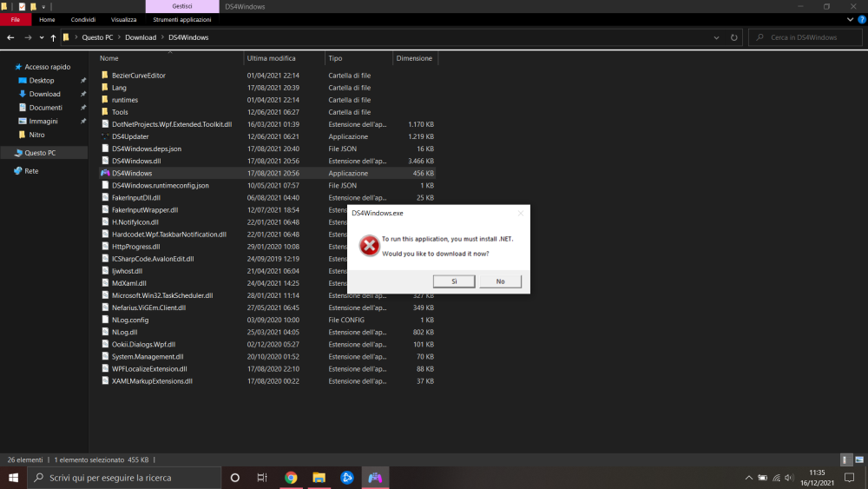Click the volume speaker tray icon

tap(789, 478)
